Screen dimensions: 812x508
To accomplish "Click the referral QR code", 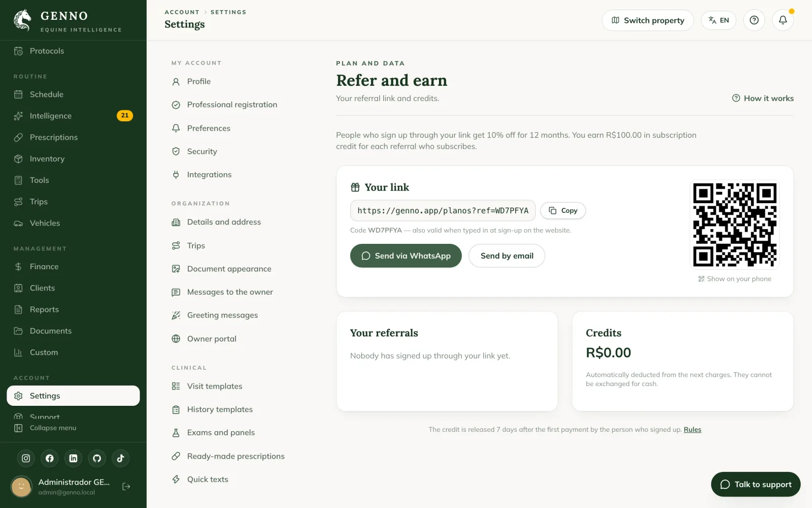I will tap(735, 225).
